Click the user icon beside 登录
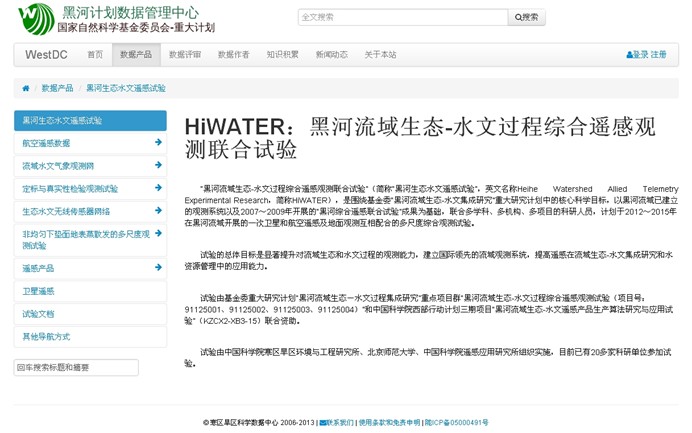 pos(629,55)
